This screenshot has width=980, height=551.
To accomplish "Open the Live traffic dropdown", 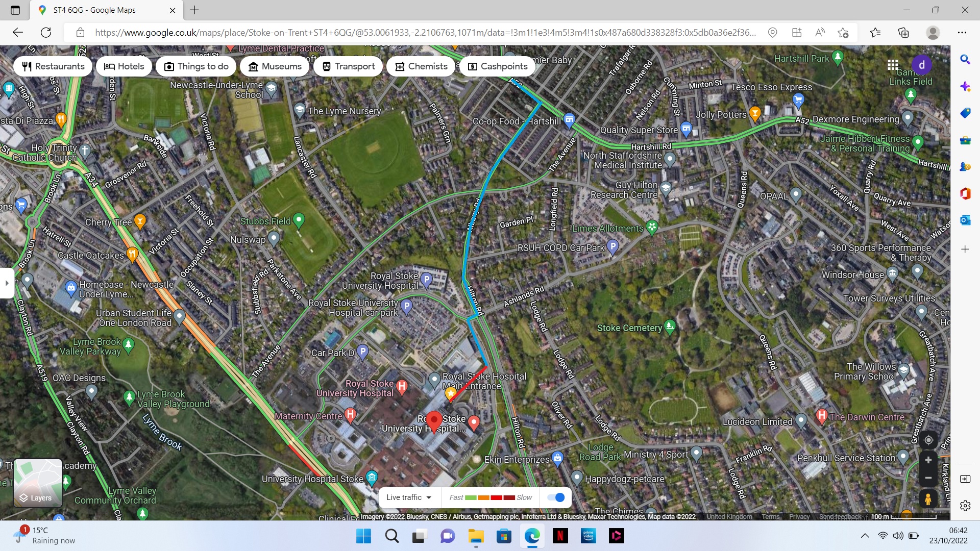I will [409, 497].
